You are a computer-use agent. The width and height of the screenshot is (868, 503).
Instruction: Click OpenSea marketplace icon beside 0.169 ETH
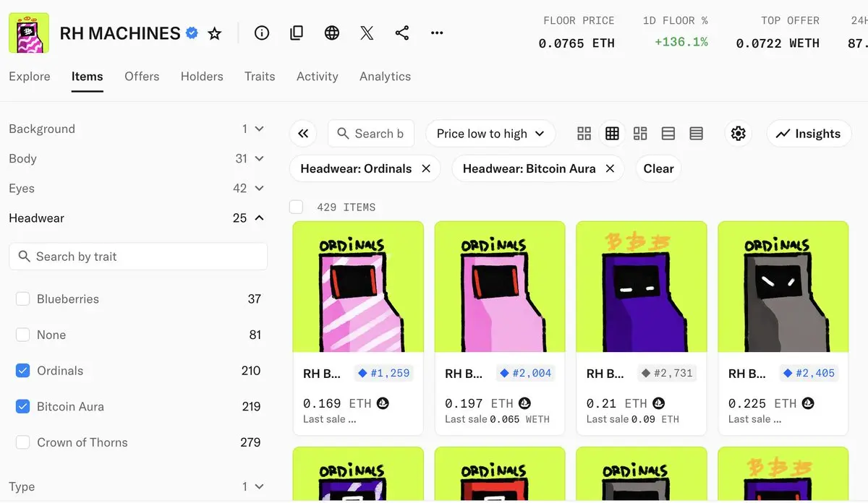(383, 403)
